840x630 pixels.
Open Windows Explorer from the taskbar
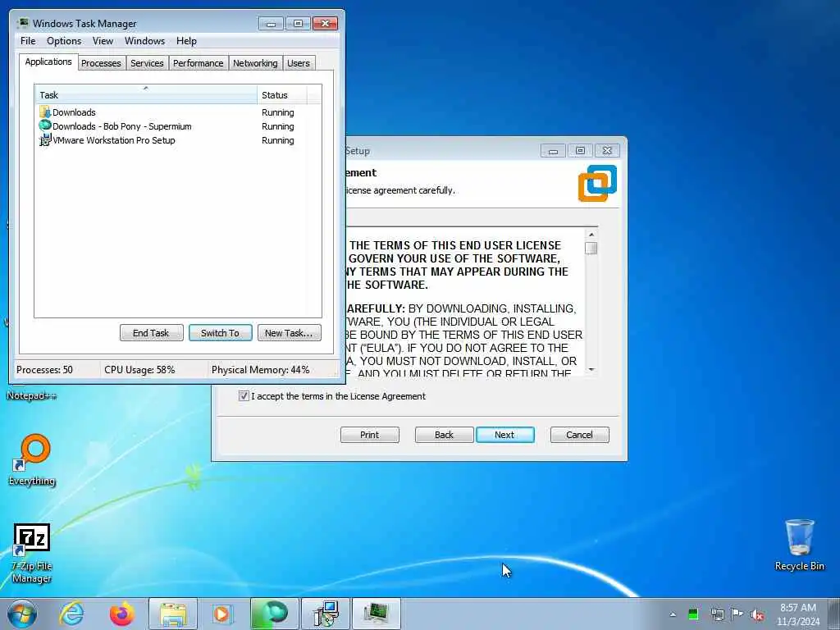173,614
